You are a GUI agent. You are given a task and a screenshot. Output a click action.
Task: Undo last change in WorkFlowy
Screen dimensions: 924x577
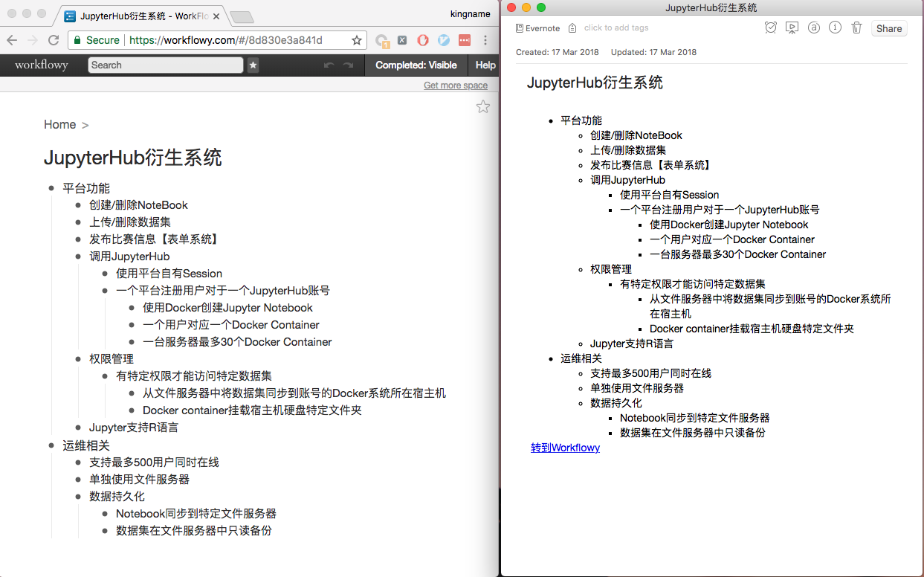click(329, 65)
